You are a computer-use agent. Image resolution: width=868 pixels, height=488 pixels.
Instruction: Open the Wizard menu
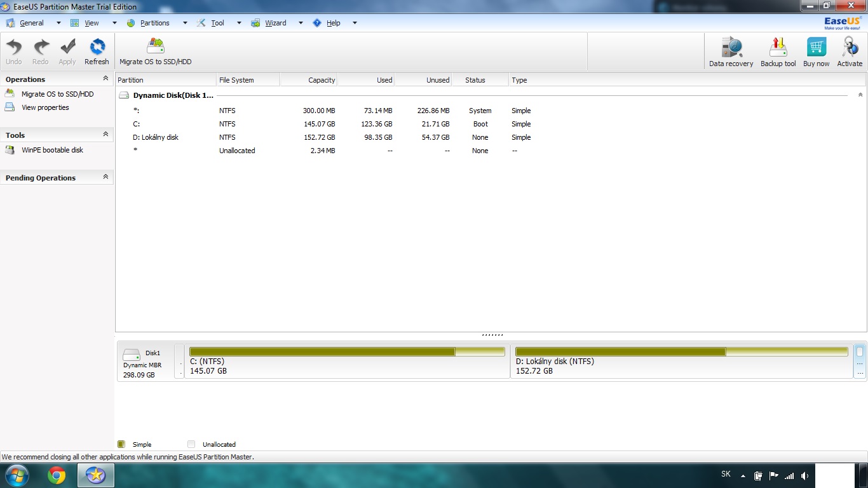pos(276,23)
